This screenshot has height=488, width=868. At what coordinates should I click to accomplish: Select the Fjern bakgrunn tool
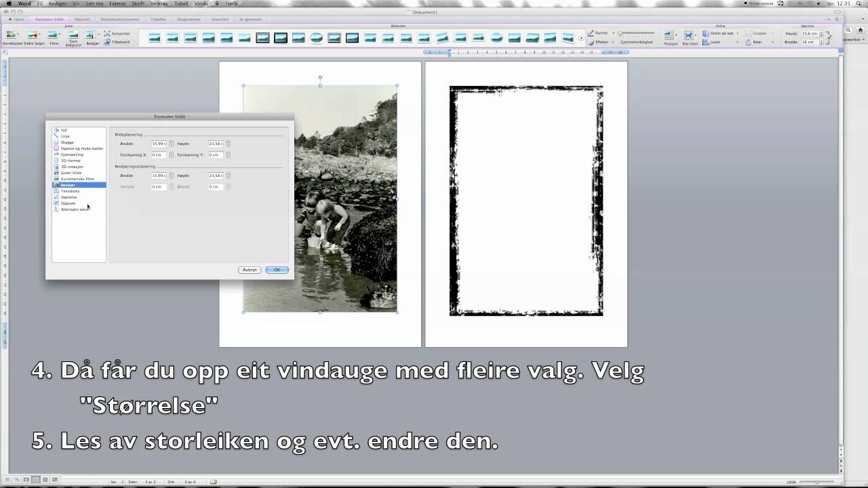(73, 39)
